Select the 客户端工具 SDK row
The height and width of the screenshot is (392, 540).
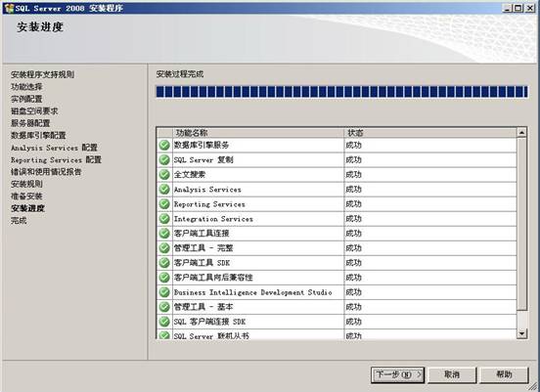(x=337, y=263)
